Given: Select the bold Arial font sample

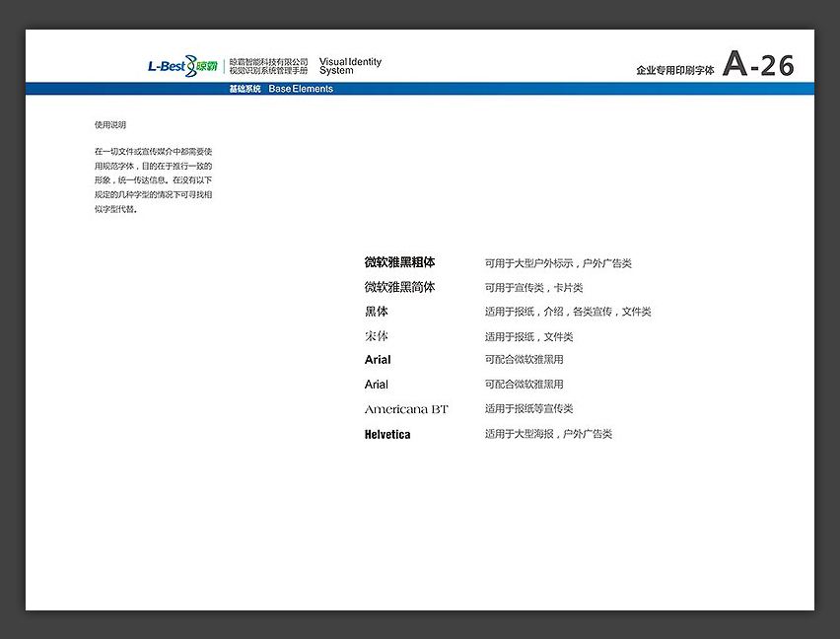Looking at the screenshot, I should (x=378, y=360).
